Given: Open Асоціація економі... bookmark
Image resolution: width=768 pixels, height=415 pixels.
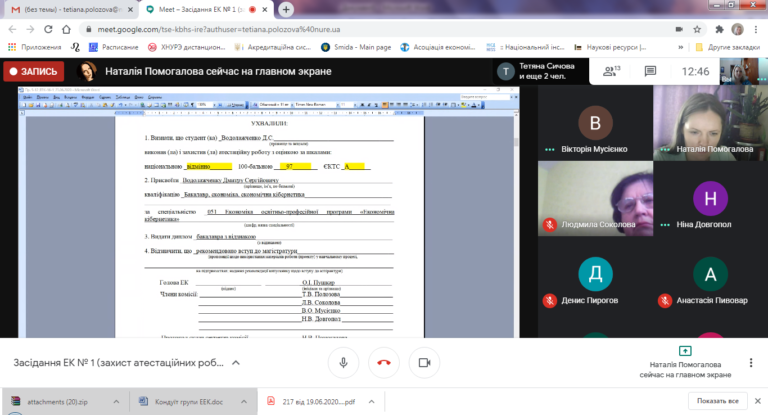Looking at the screenshot, I should point(438,47).
